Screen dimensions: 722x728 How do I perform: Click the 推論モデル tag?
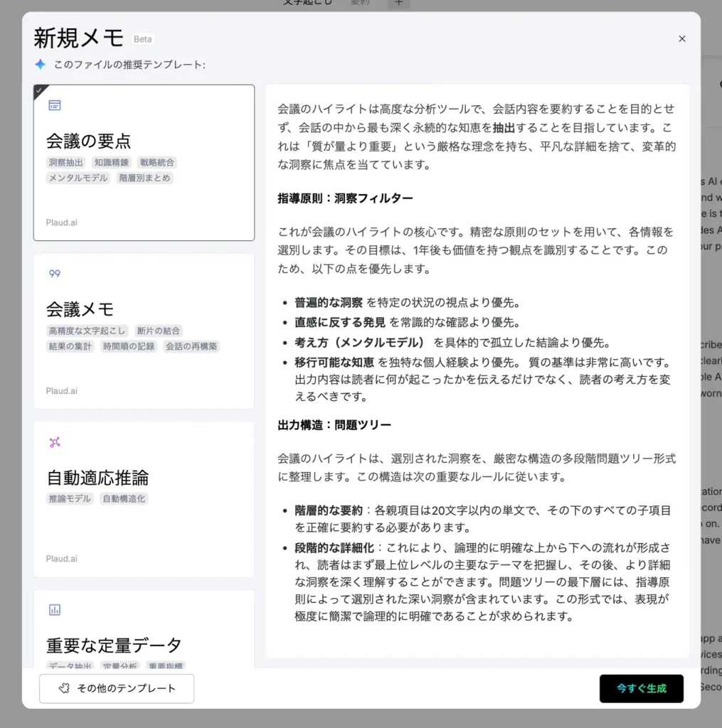(70, 499)
